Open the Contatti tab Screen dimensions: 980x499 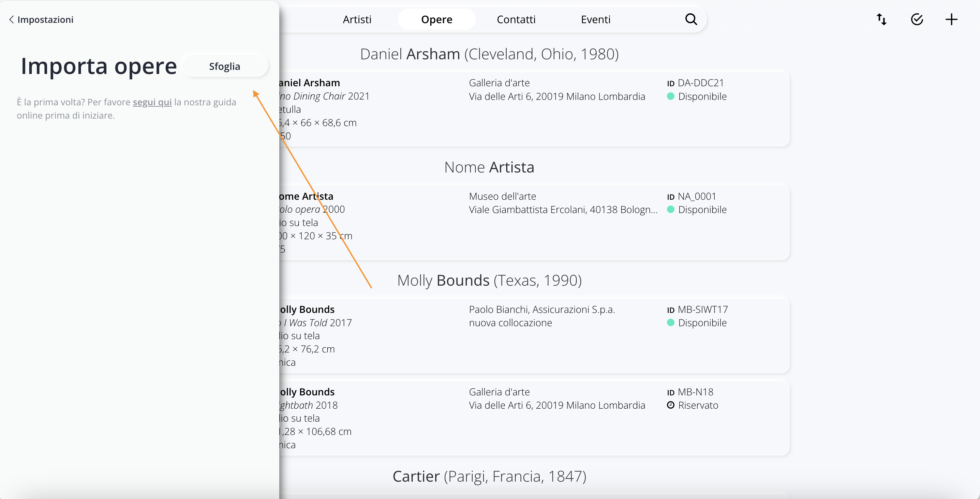point(516,19)
